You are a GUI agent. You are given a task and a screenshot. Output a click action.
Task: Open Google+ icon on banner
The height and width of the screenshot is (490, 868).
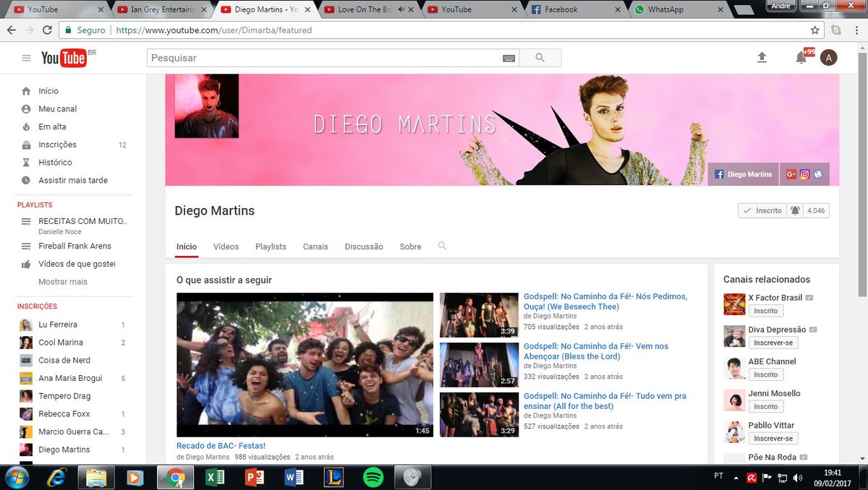click(x=791, y=174)
